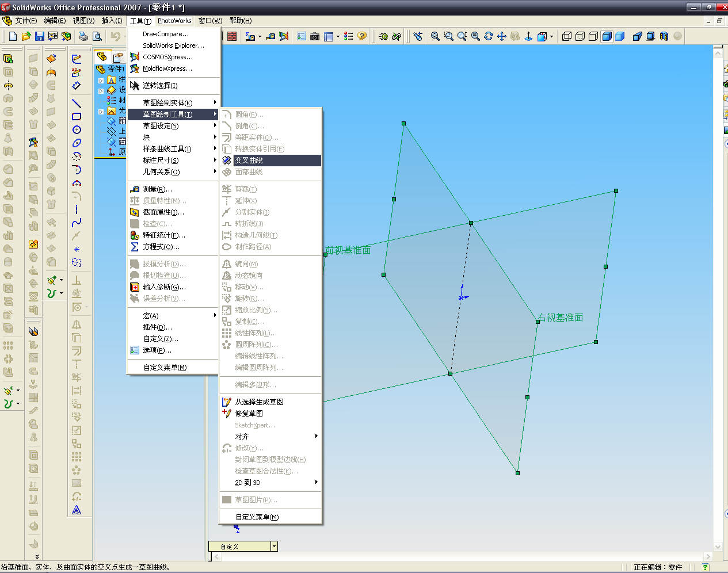Click the status bar help icon

click(706, 567)
